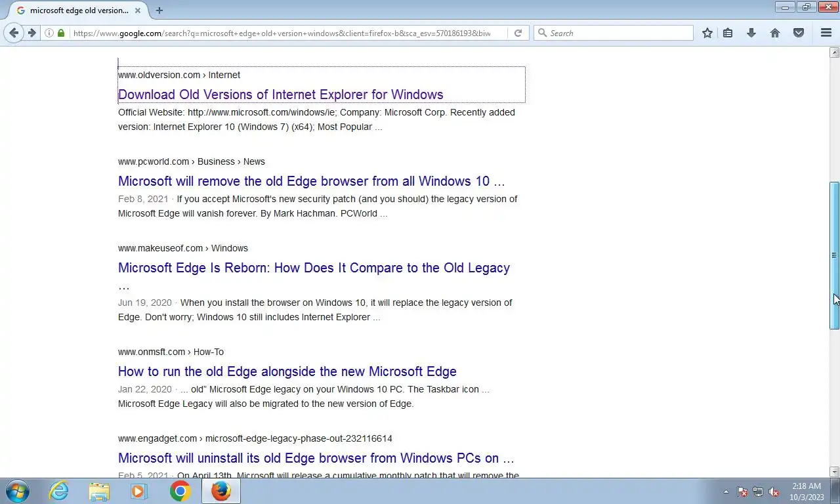Click the 'Feb 8, 2021' snippet date

[x=143, y=199]
